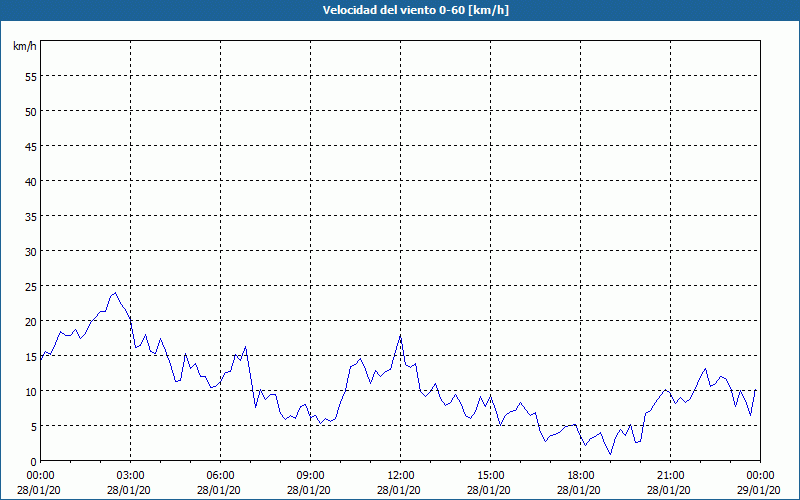800x500 pixels.
Task: Select the 5 value on the y-axis
Action: pyautogui.click(x=34, y=427)
